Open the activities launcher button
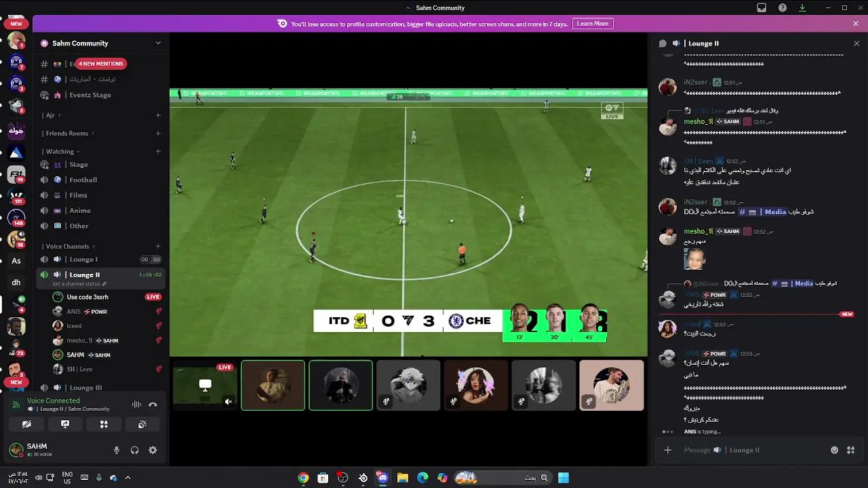The image size is (868, 488). coord(104,424)
